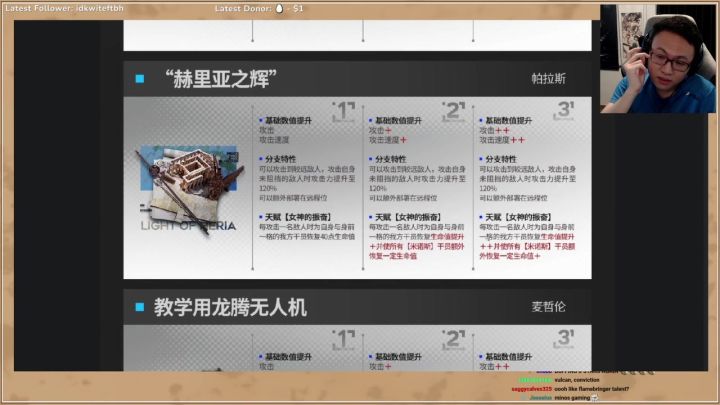Click "Latest Follower: idkwiteftbh" overlay text

[x=64, y=8]
